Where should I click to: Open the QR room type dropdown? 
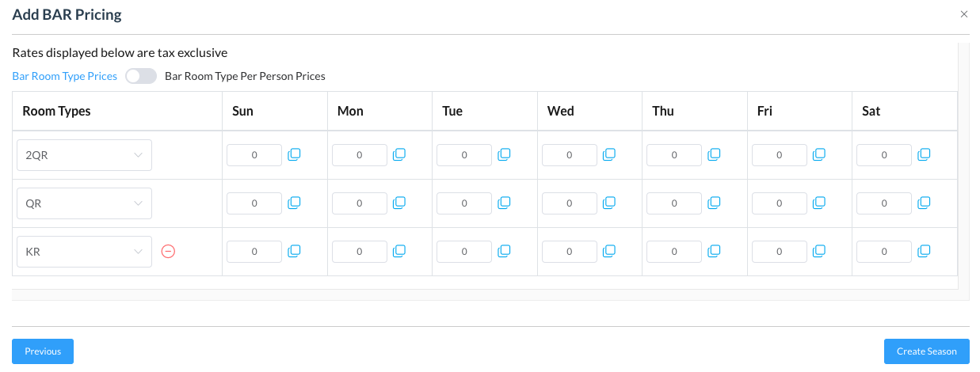pyautogui.click(x=84, y=203)
